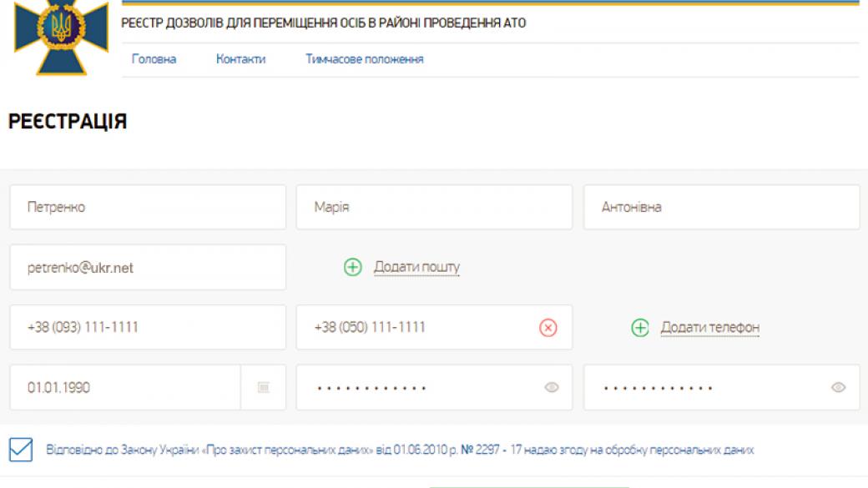Click the SBU emblem logo
The width and height of the screenshot is (868, 488).
62,34
